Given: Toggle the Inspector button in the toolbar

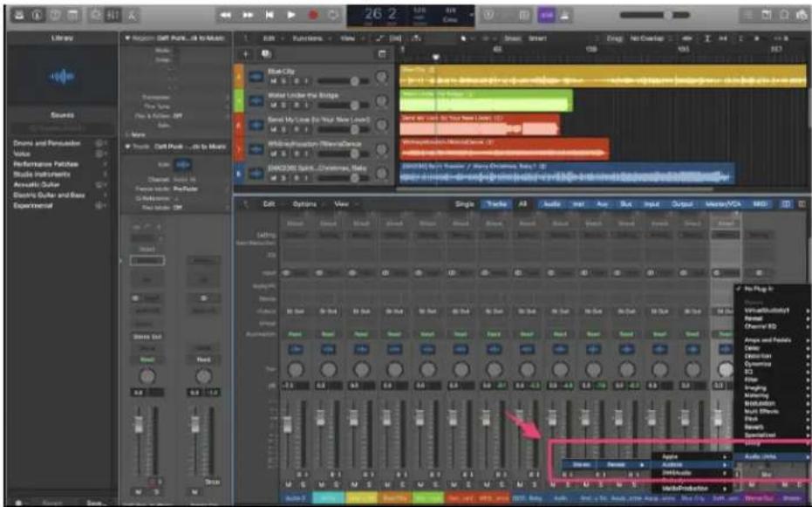Looking at the screenshot, I should point(37,15).
